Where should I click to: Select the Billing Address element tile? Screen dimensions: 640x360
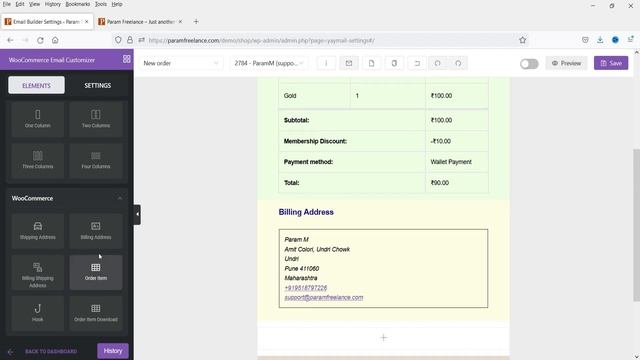pos(96,231)
